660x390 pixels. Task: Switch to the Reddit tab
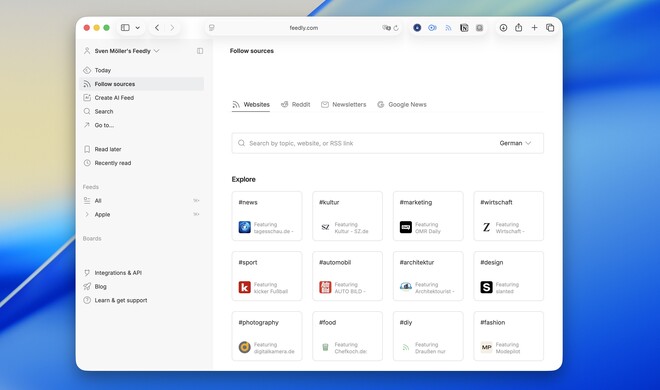click(x=295, y=105)
